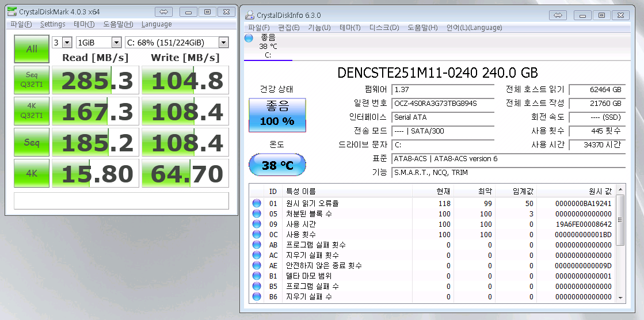Click the up arrow of SMART list scrollbar

click(620, 190)
